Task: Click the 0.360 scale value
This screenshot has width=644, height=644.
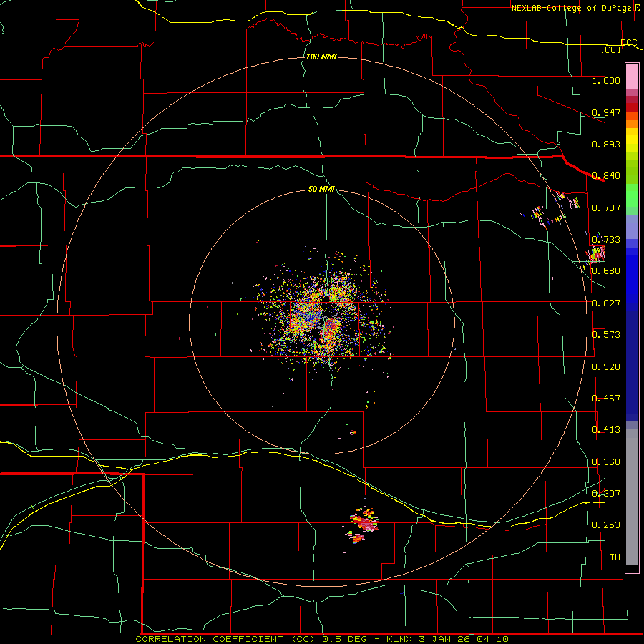Action: click(606, 462)
